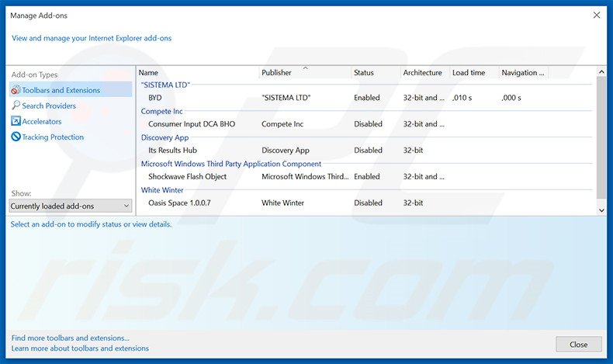Viewport: 613px width, 364px height.
Task: Click Microsoft Windows Third Party Application Component header
Action: pos(231,164)
